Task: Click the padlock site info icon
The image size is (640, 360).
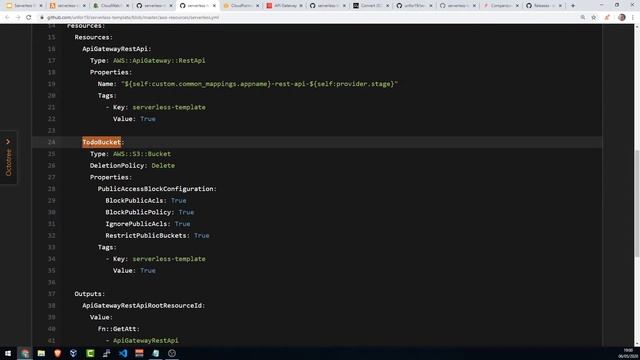Action: point(42,18)
